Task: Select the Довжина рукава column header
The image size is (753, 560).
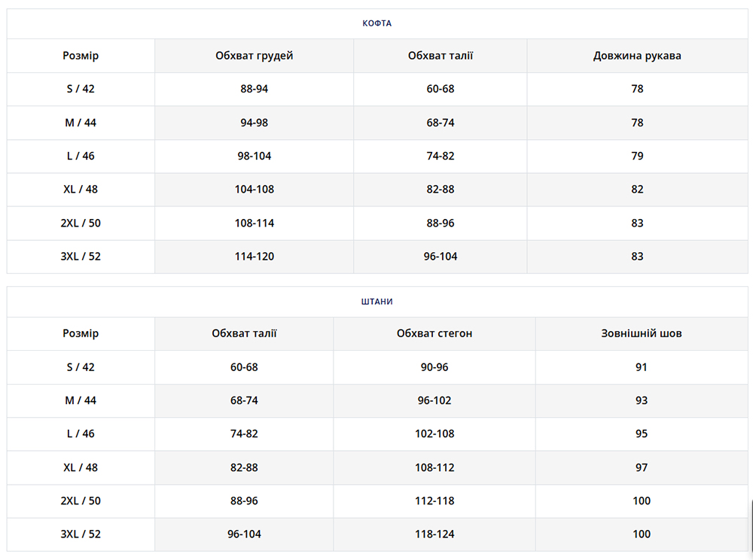Action: [637, 56]
